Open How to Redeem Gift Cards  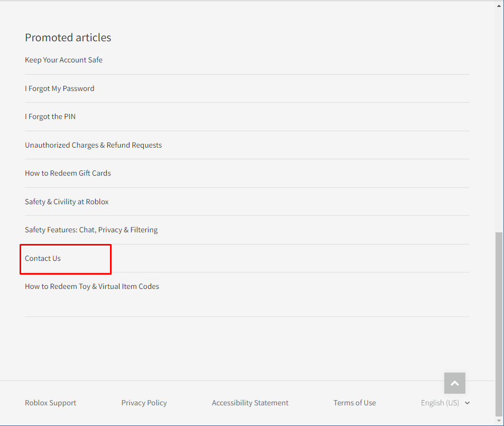pos(68,173)
